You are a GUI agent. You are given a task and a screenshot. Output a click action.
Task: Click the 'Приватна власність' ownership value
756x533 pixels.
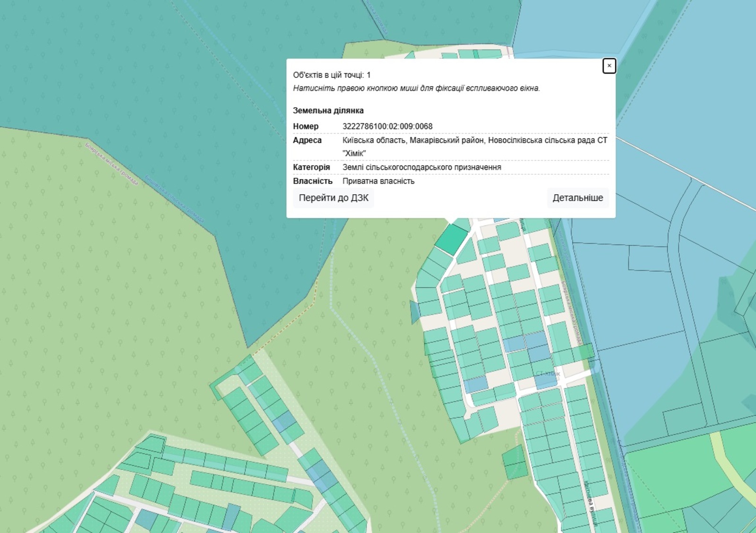(378, 181)
